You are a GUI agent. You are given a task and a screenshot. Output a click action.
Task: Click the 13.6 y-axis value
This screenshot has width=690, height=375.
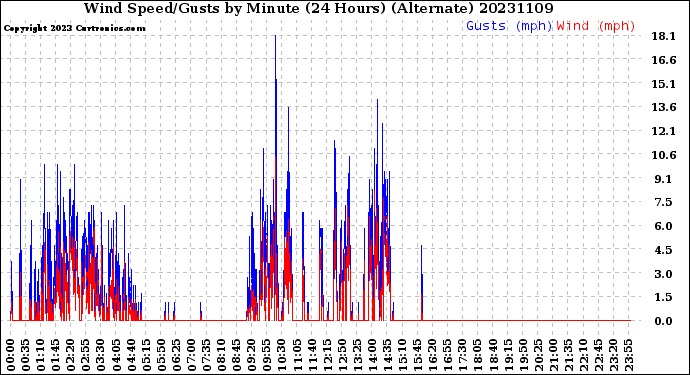pos(664,107)
